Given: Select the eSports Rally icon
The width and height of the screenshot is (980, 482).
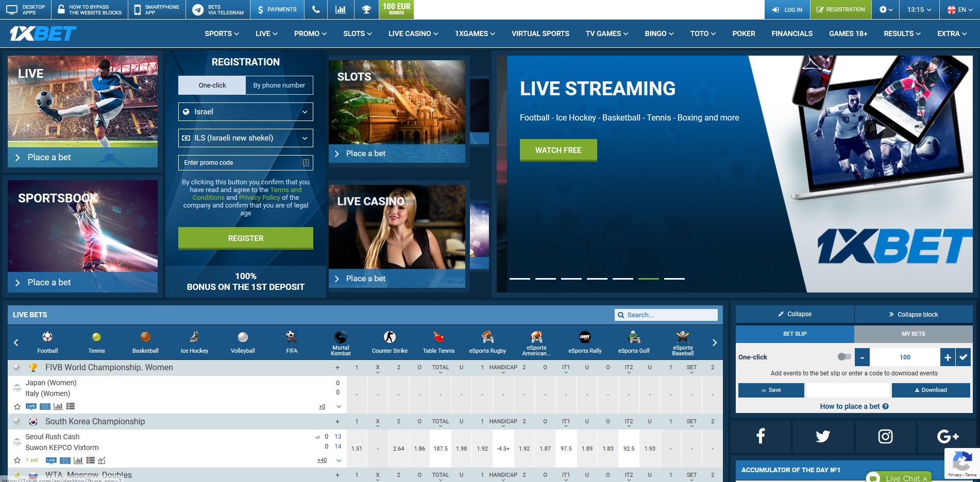Looking at the screenshot, I should 585,342.
